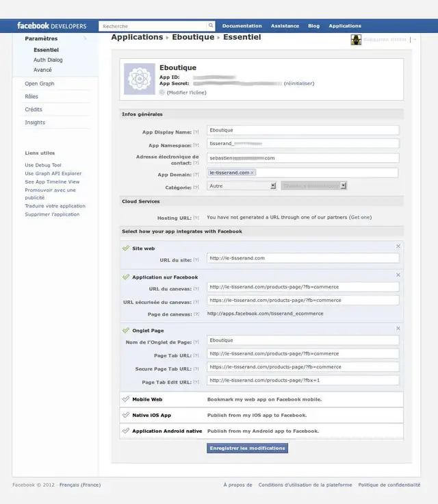
Task: Toggle the Application sur Facebook checkmark
Action: coord(126,277)
